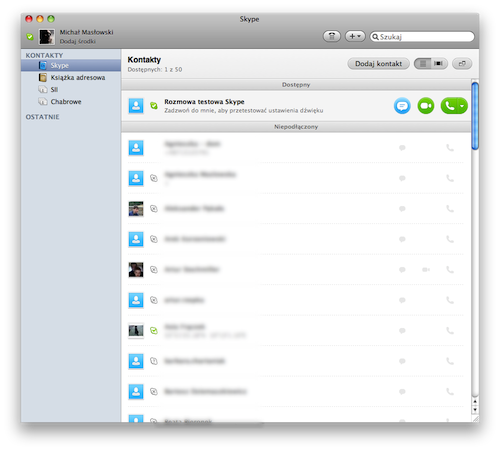
Task: Click the blue contact list scrollbar thumb
Action: 475,116
